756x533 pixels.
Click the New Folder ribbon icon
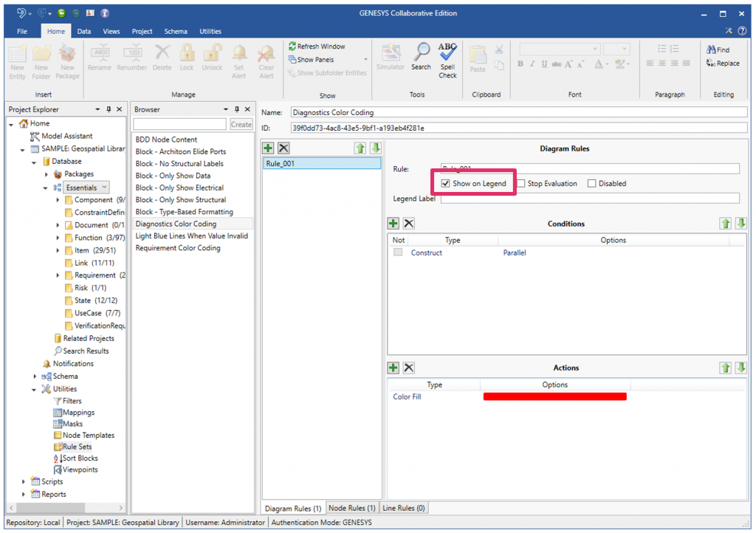41,54
